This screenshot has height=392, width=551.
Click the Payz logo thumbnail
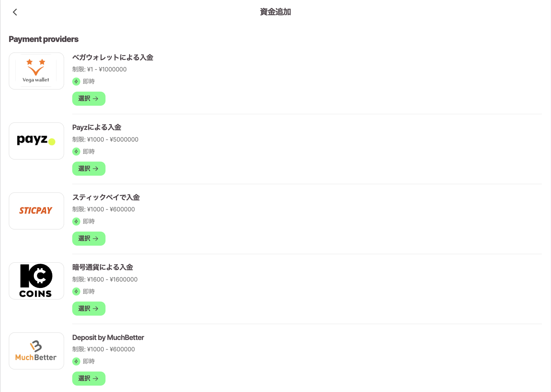pyautogui.click(x=36, y=141)
